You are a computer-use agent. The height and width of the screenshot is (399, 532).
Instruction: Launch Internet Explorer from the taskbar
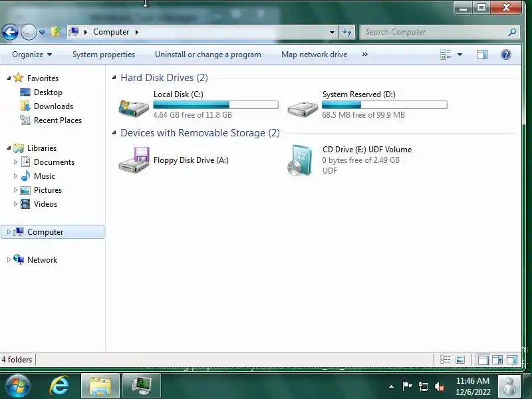(59, 386)
